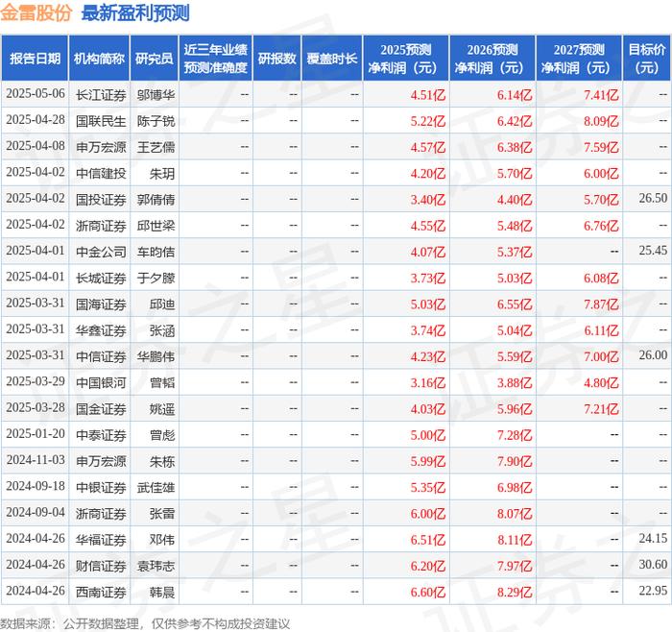The image size is (672, 632).
Task: Click the 最新盈利预测 heading
Action: point(135,12)
